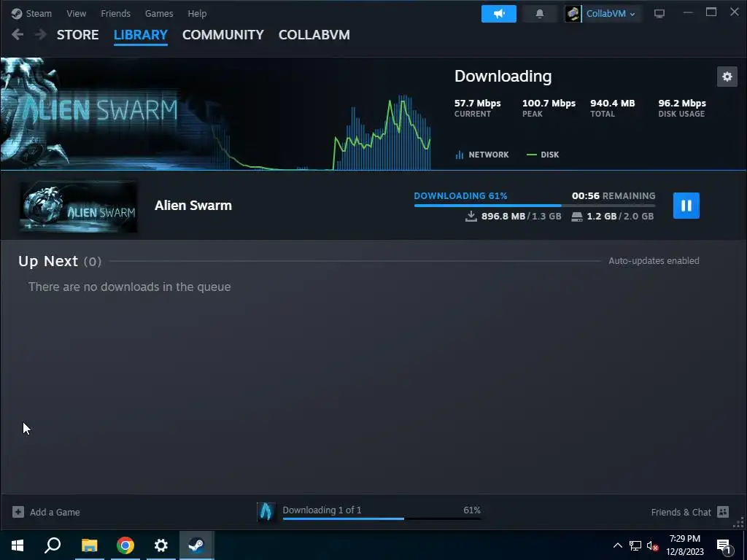The image size is (747, 560).
Task: Switch to Big Picture mode icon
Action: (659, 14)
